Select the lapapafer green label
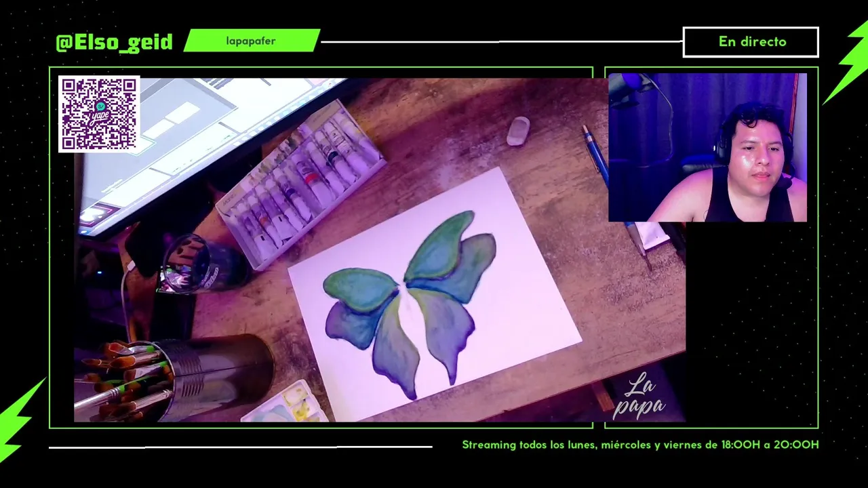This screenshot has width=868, height=488. [x=251, y=41]
